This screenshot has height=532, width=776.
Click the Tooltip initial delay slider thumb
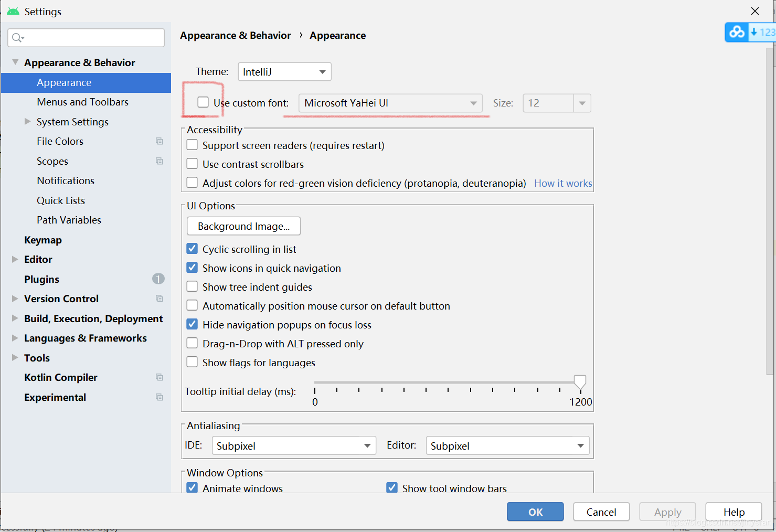580,382
